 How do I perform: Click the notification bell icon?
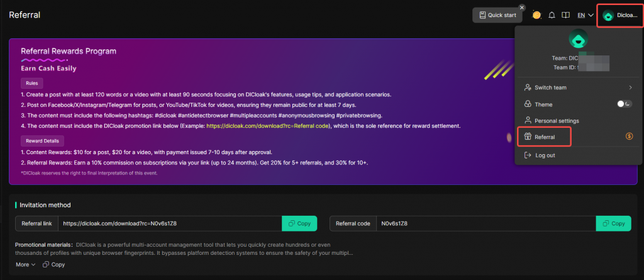[552, 15]
